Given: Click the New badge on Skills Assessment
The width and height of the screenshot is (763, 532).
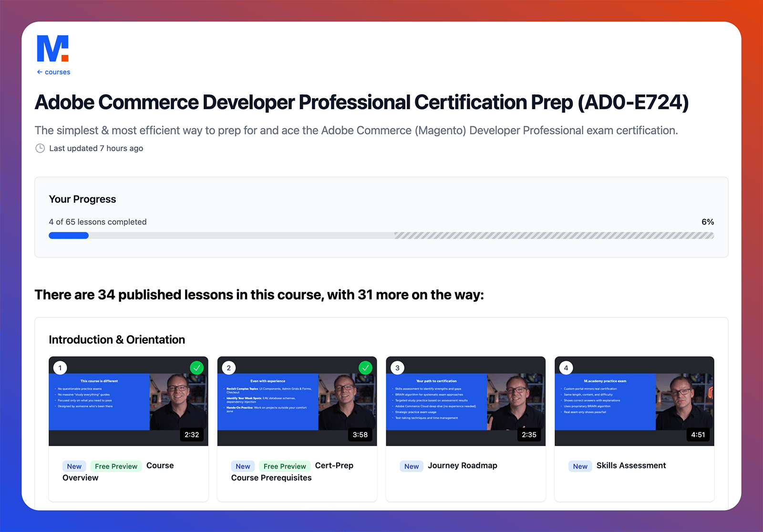Looking at the screenshot, I should point(580,466).
